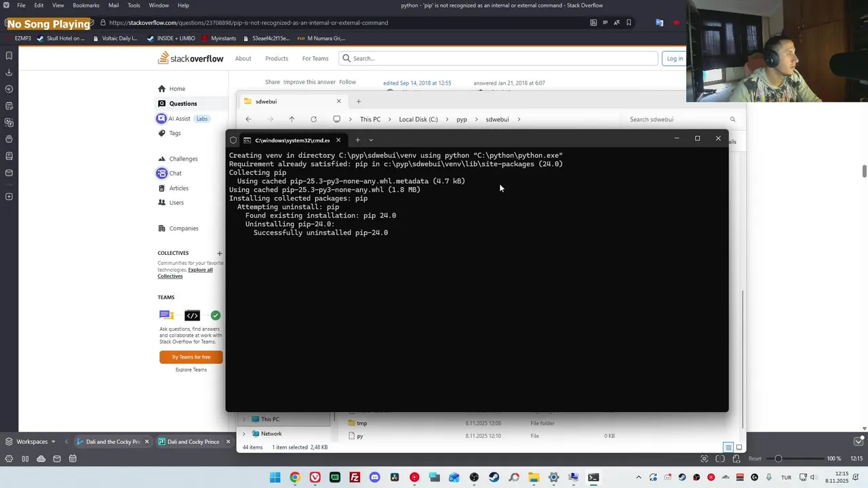The height and width of the screenshot is (488, 868).
Task: Open the history panel icon in sidebar
Action: pyautogui.click(x=9, y=89)
